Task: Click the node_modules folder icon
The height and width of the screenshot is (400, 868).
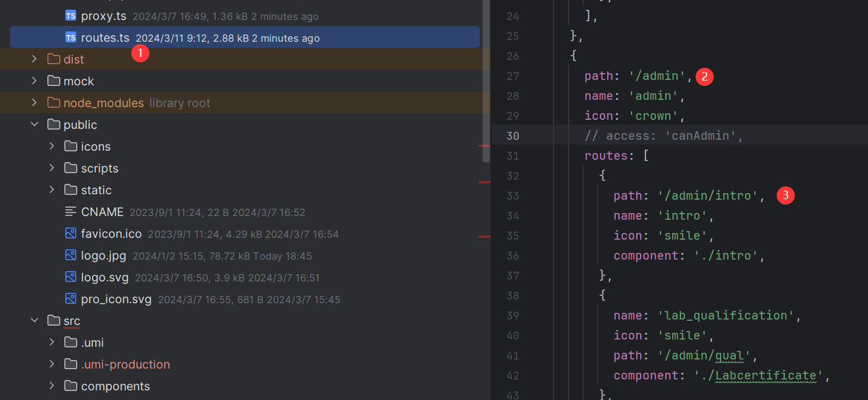Action: pyautogui.click(x=54, y=103)
